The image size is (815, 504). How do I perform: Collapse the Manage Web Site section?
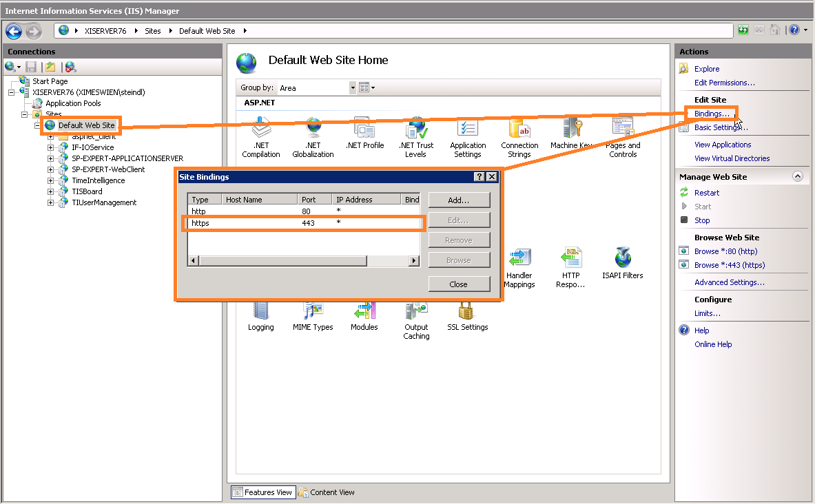coord(797,176)
